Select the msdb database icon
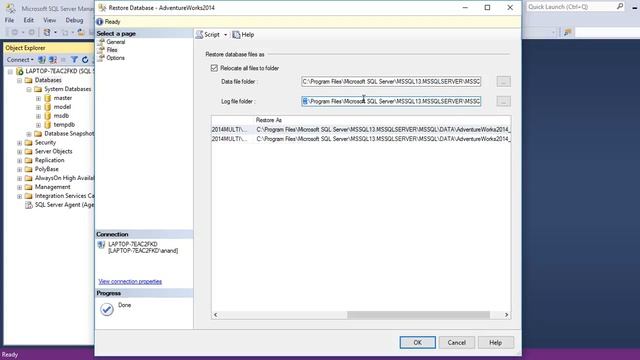 (48, 116)
